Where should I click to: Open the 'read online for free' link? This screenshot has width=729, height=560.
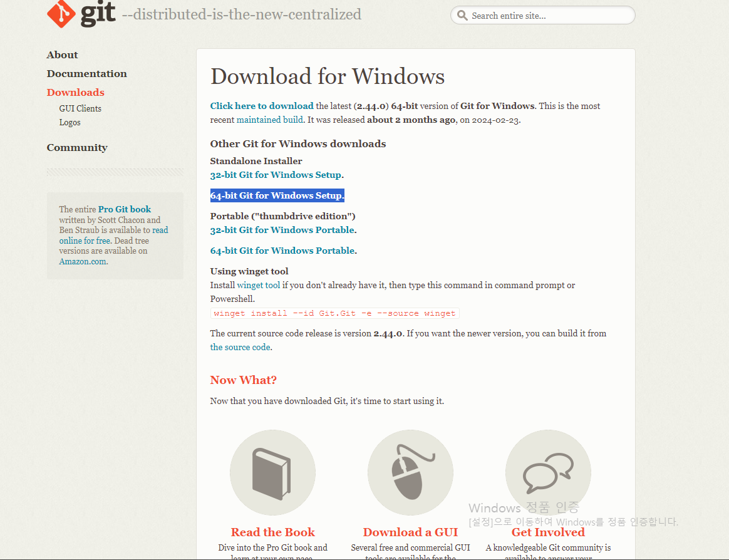[113, 236]
